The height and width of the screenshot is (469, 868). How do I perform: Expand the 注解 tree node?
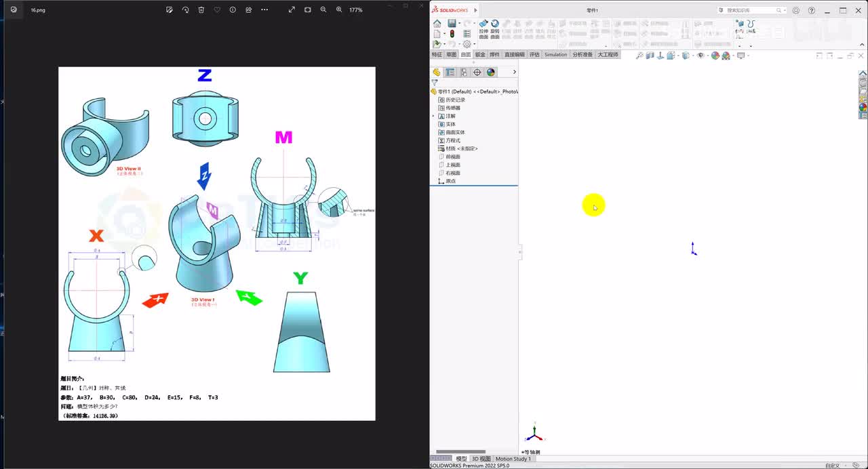pyautogui.click(x=433, y=116)
